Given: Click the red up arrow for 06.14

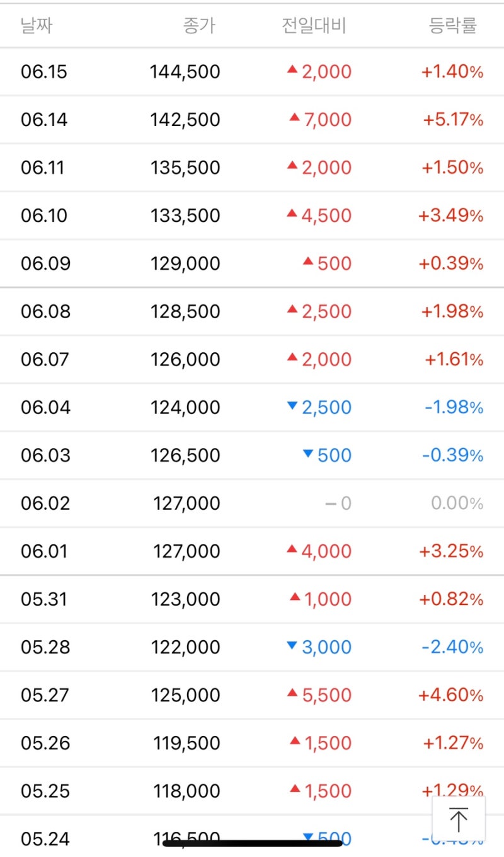Looking at the screenshot, I should tap(294, 117).
